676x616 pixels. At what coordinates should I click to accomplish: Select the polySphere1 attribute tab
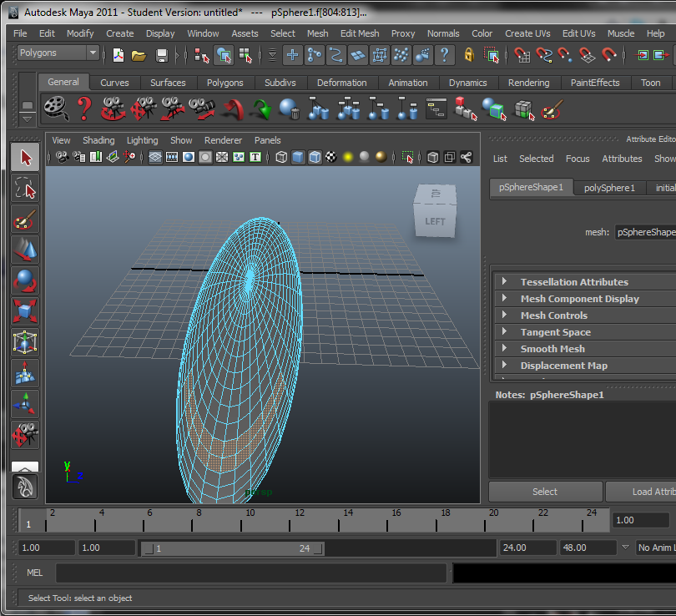609,188
